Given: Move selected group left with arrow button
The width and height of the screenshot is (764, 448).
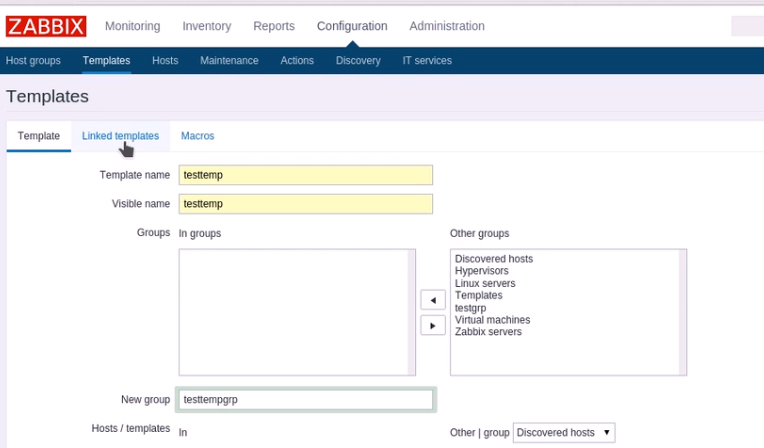Looking at the screenshot, I should point(433,300).
